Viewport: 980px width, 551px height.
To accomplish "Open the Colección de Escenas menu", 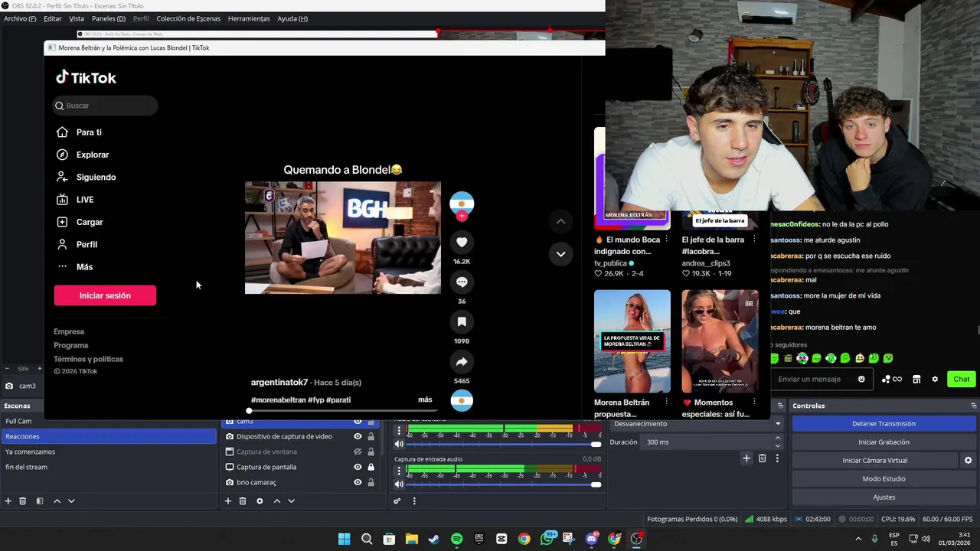I will tap(188, 18).
